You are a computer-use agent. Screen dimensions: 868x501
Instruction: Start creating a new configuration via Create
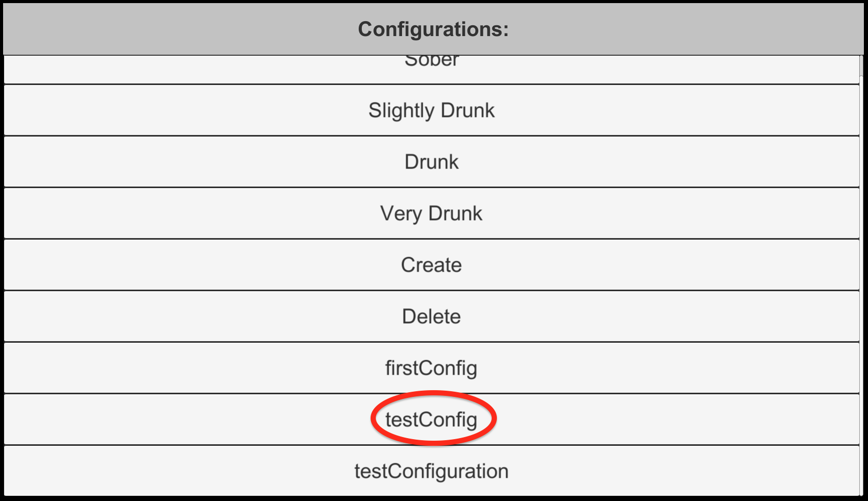[x=431, y=265]
